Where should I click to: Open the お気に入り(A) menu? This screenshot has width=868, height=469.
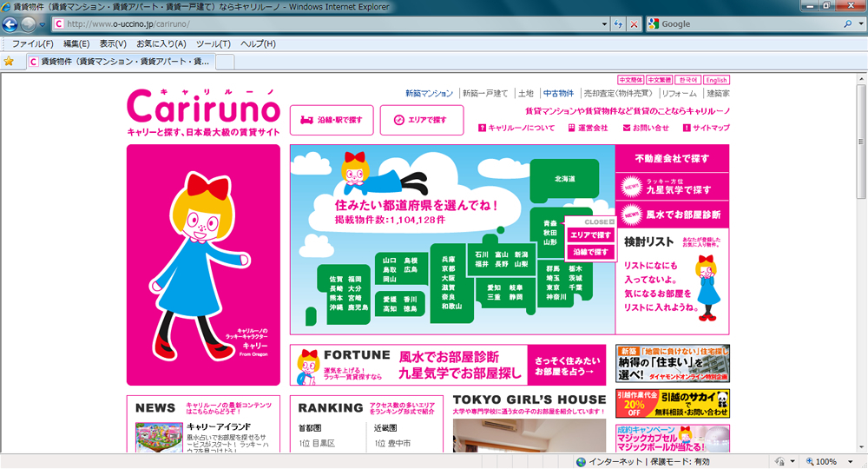161,43
